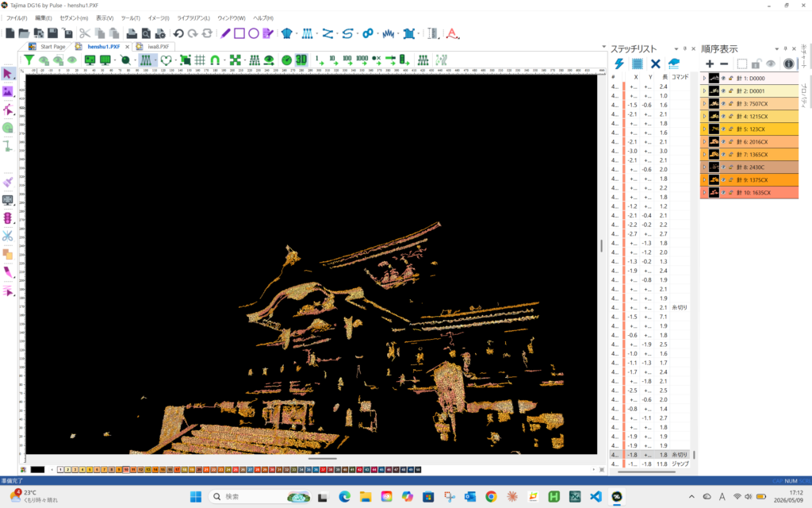Switch to the Start Page tab
This screenshot has width=812, height=508.
pyautogui.click(x=53, y=47)
